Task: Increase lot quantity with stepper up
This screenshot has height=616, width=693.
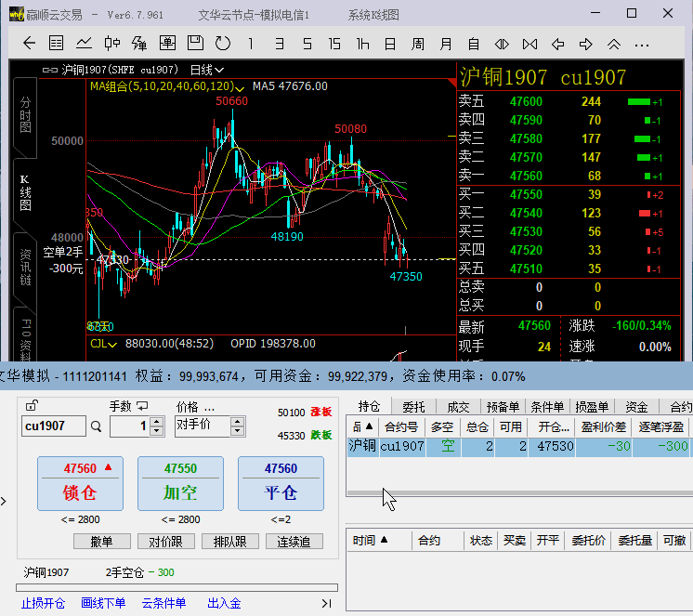Action: [156, 422]
